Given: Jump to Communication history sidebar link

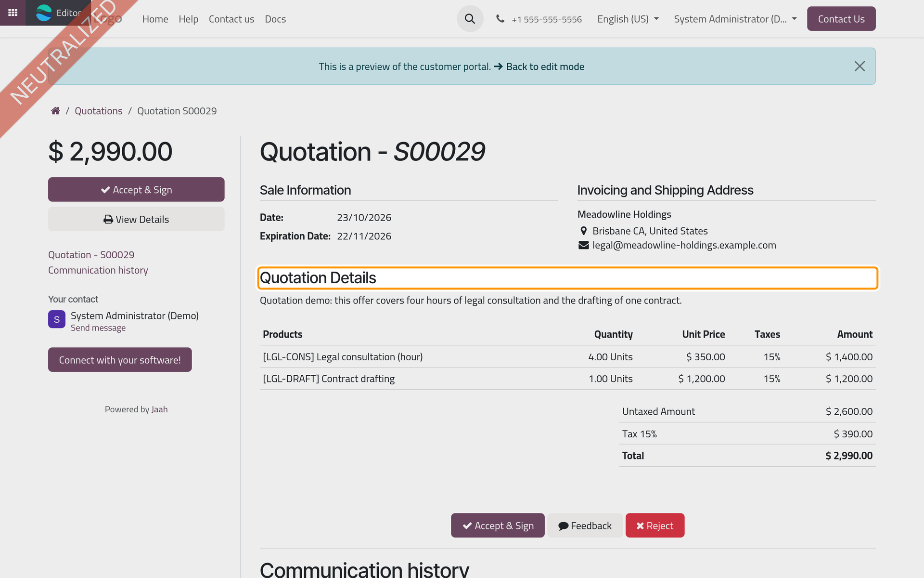Looking at the screenshot, I should (x=98, y=270).
